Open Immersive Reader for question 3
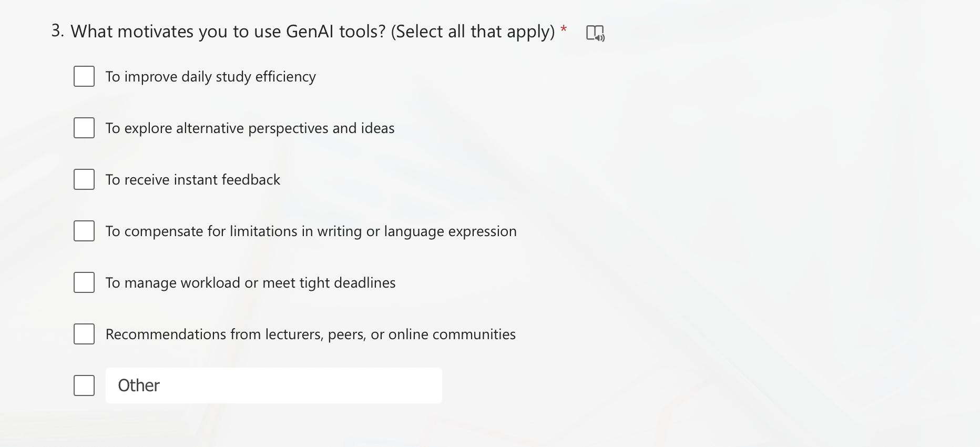This screenshot has height=447, width=980. (x=595, y=33)
